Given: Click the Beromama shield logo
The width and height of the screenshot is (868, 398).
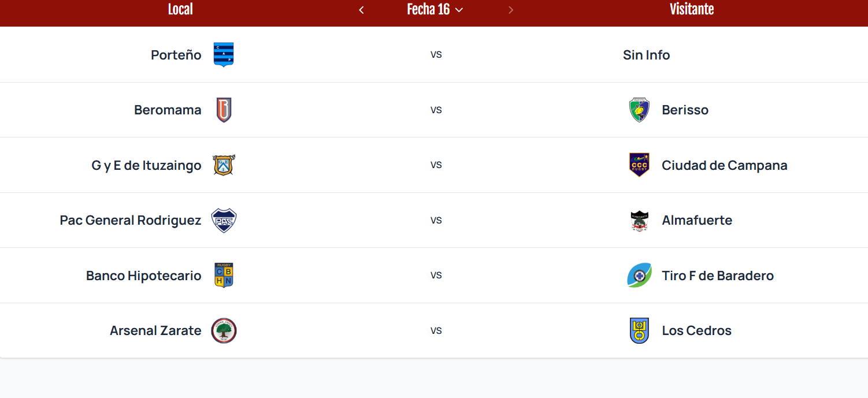Looking at the screenshot, I should (224, 110).
